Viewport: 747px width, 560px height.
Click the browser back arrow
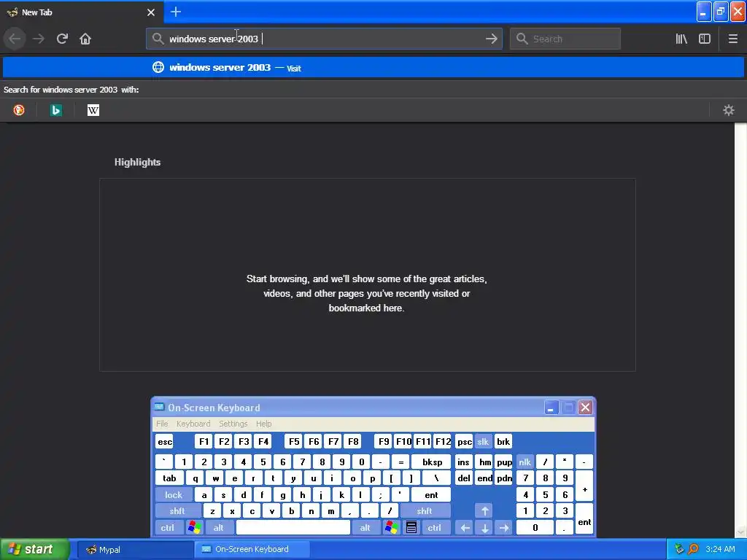[15, 39]
